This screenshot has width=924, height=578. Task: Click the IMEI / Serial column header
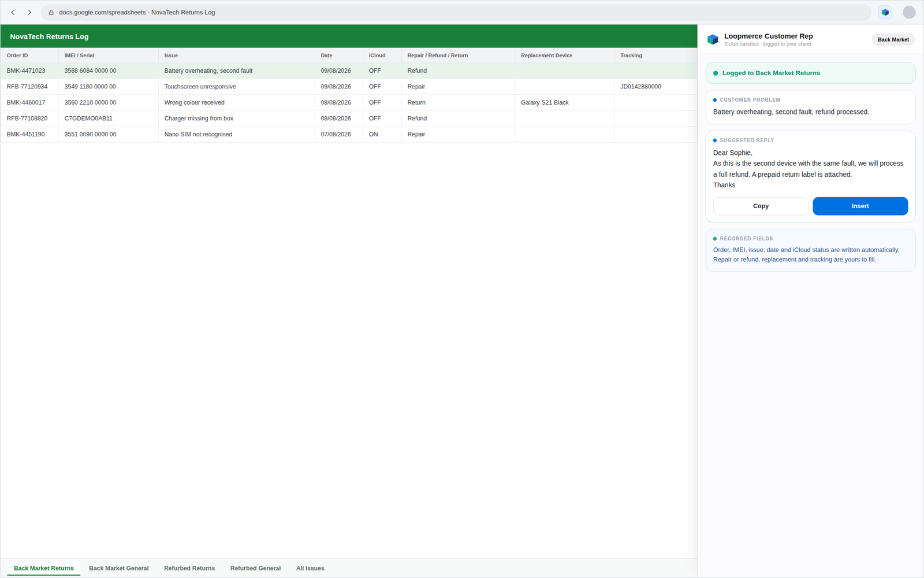pyautogui.click(x=109, y=55)
